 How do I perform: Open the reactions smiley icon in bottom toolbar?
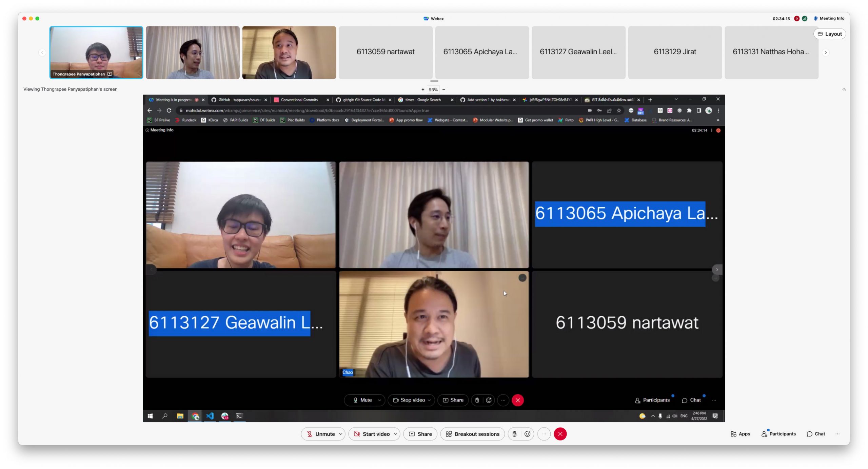pyautogui.click(x=527, y=434)
